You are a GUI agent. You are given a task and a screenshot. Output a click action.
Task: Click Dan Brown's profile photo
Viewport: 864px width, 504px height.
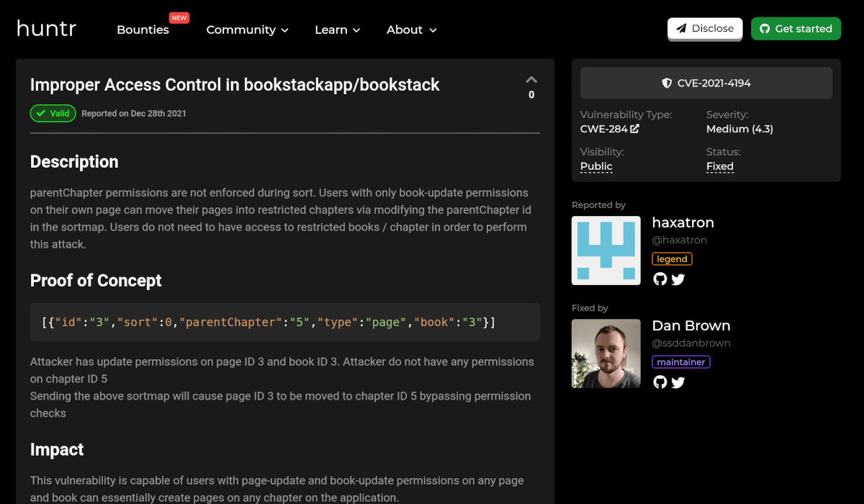pyautogui.click(x=606, y=354)
